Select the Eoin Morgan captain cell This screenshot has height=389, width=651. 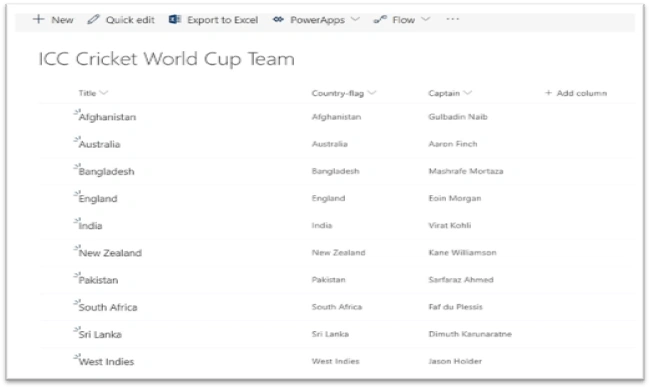tap(455, 198)
